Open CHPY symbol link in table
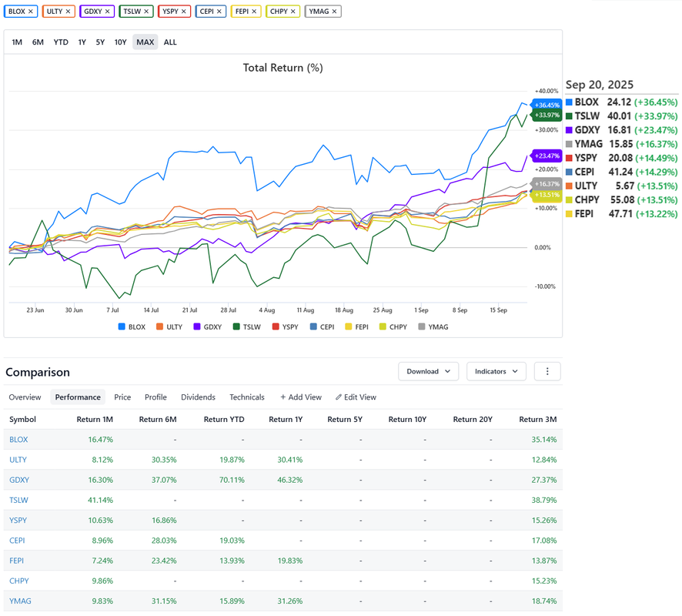Screen dimensions: 682x616 point(19,581)
